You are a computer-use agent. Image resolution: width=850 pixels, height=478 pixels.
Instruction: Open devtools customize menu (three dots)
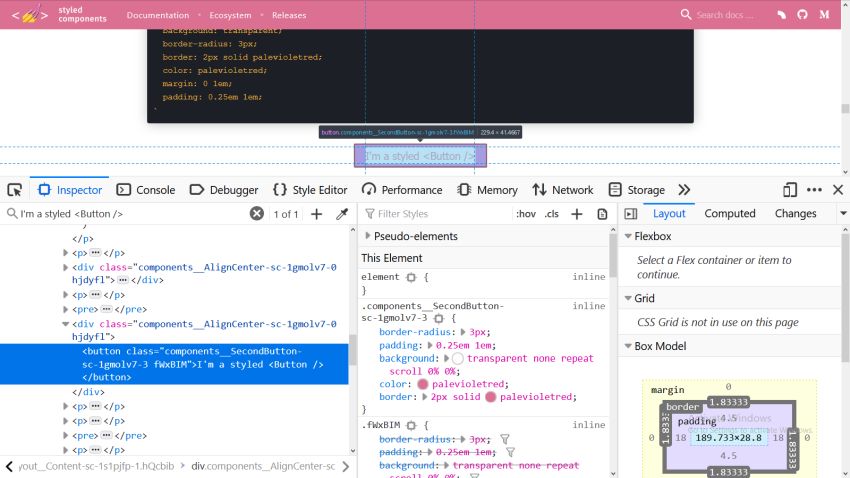(x=814, y=190)
